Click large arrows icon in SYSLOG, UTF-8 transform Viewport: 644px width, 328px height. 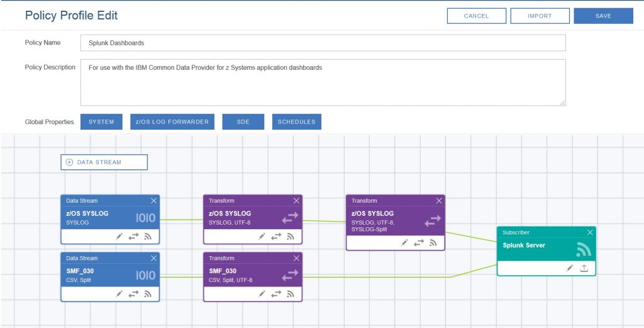pos(290,218)
